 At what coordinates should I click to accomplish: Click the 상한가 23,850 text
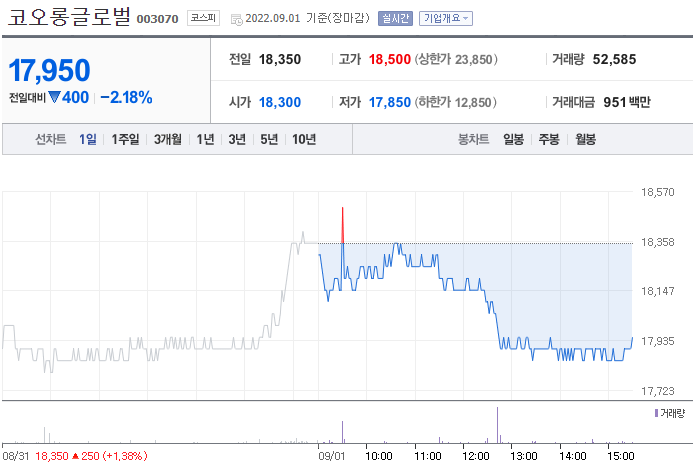(x=456, y=59)
